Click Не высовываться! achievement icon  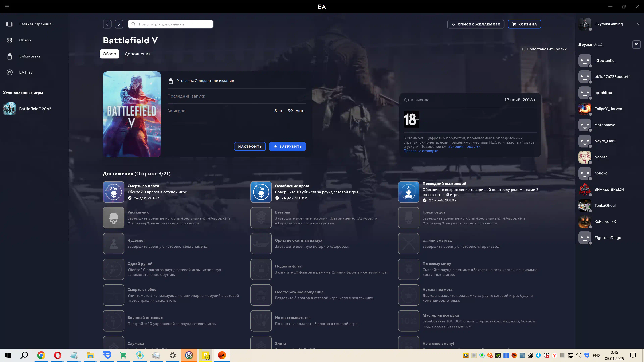coord(261,321)
